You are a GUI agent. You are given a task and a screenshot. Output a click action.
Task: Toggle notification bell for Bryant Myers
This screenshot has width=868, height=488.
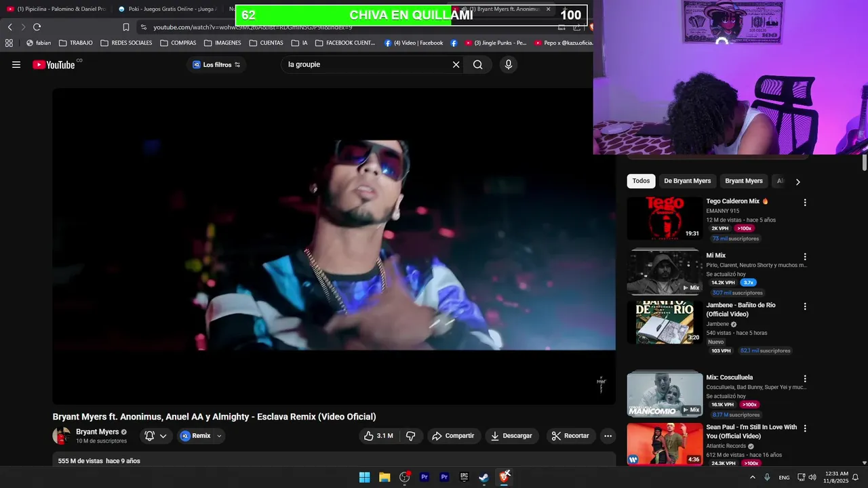(x=150, y=436)
